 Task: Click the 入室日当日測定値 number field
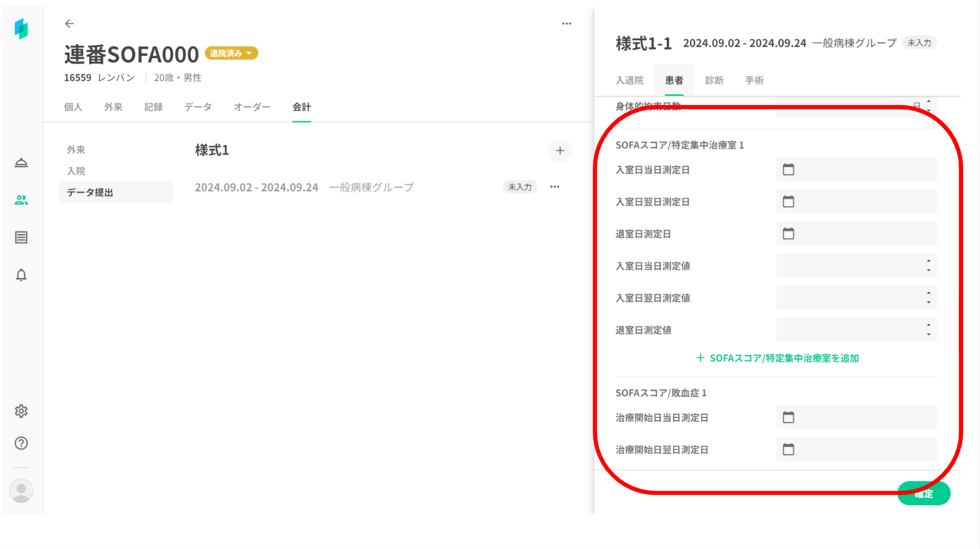[857, 266]
